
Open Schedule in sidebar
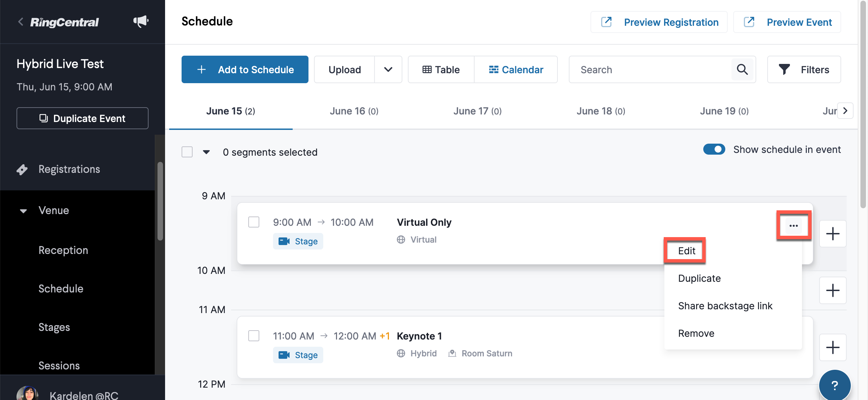pos(61,289)
